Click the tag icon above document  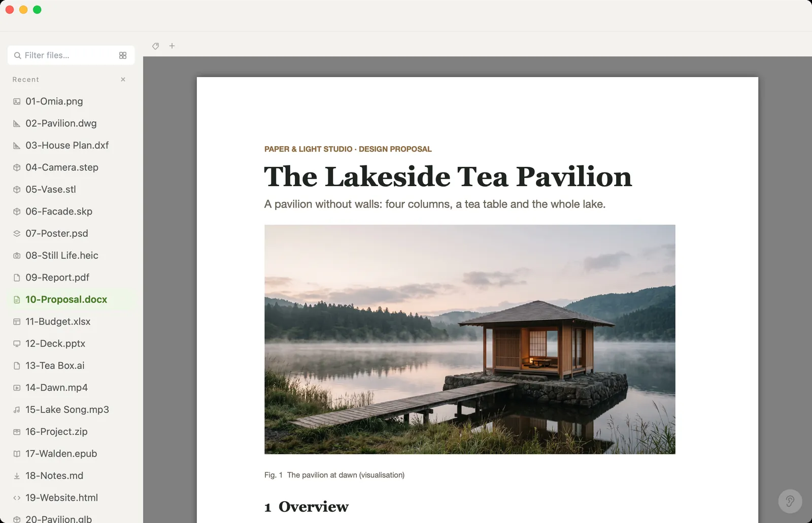[156, 46]
